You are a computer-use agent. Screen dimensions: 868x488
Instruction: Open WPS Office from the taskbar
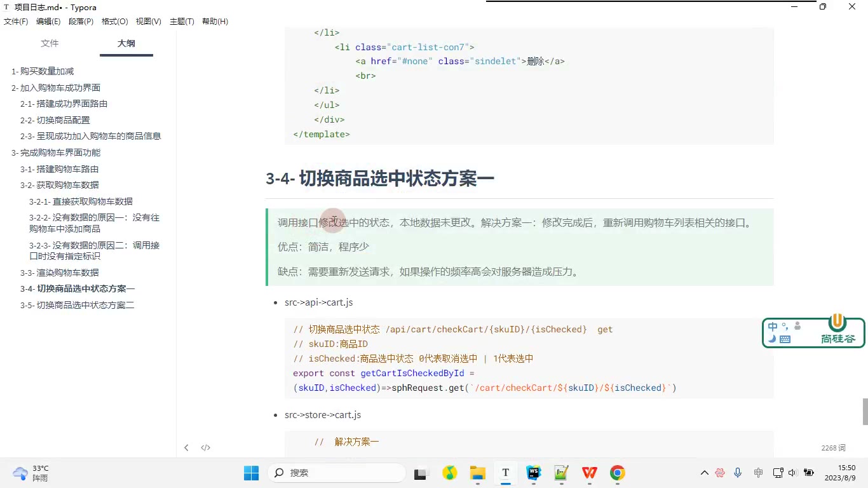click(x=590, y=473)
